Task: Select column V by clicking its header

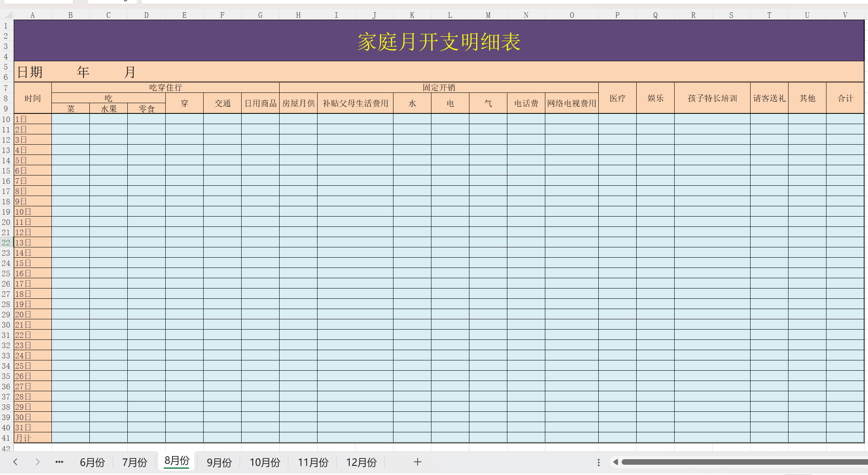Action: (845, 15)
